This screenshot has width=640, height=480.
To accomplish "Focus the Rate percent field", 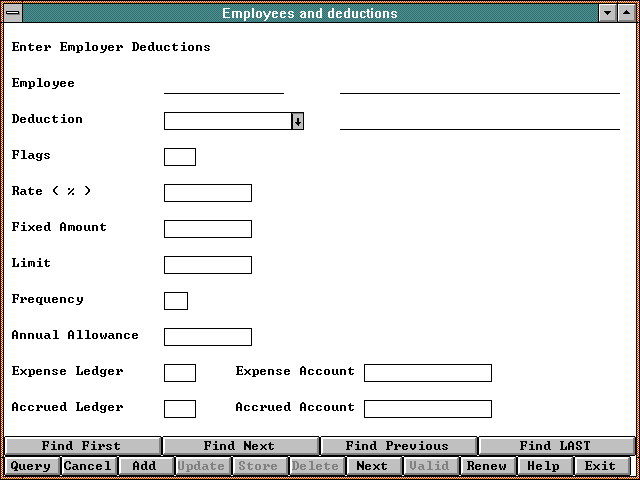I will point(208,193).
